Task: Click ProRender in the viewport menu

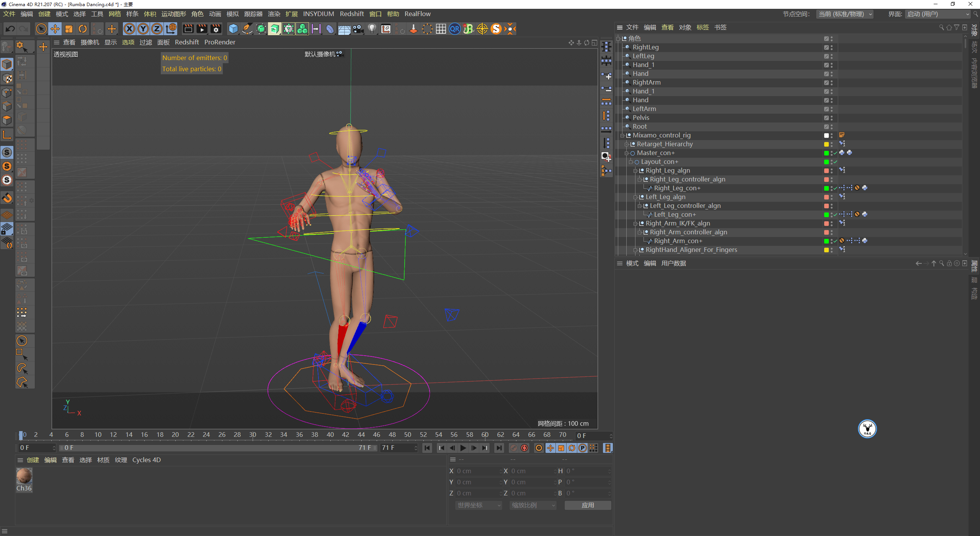Action: pos(220,42)
